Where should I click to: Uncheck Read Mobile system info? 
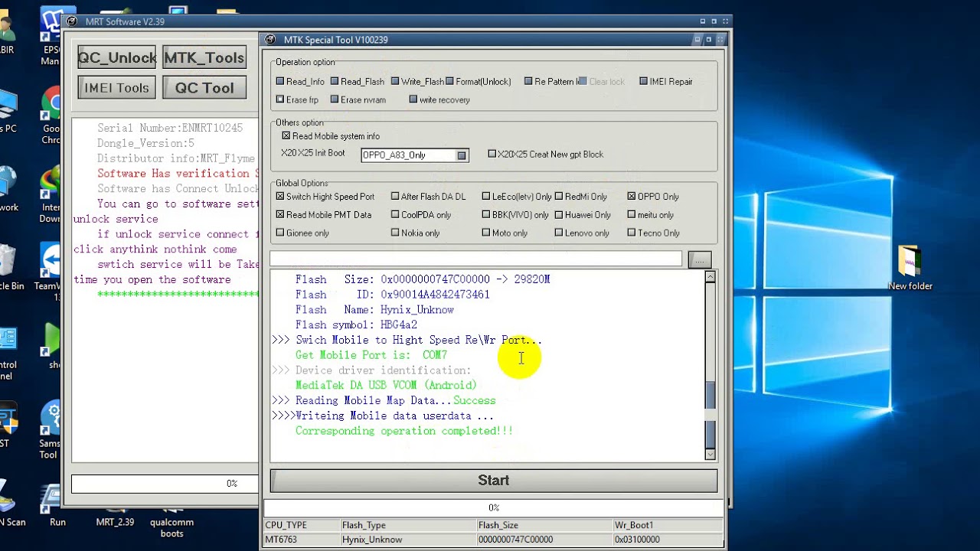click(x=286, y=136)
